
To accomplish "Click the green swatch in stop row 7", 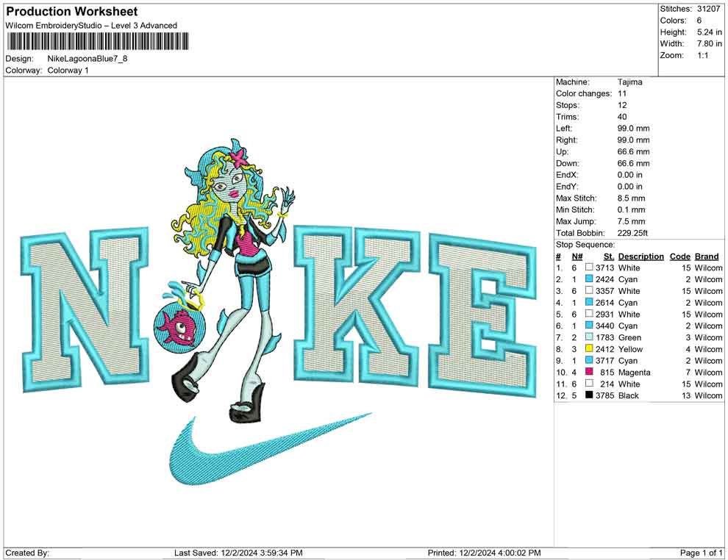I will point(589,337).
